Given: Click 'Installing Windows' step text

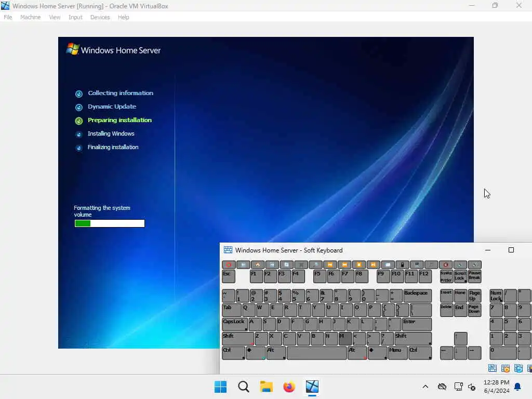Looking at the screenshot, I should (111, 134).
